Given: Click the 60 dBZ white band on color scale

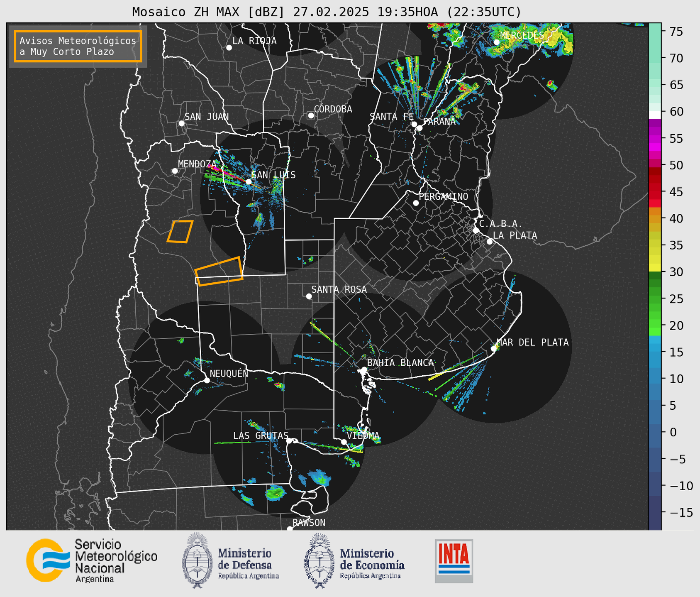Looking at the screenshot, I should click(x=655, y=115).
